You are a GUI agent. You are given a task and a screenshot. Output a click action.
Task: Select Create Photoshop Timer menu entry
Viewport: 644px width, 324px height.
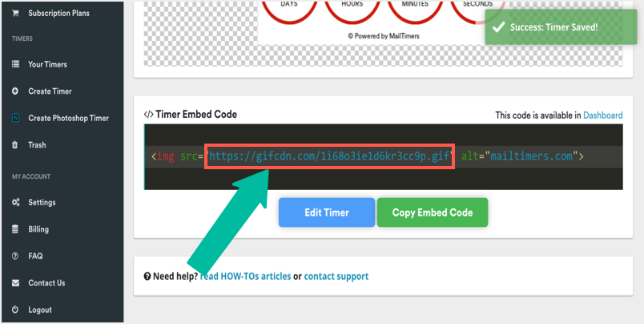[68, 118]
